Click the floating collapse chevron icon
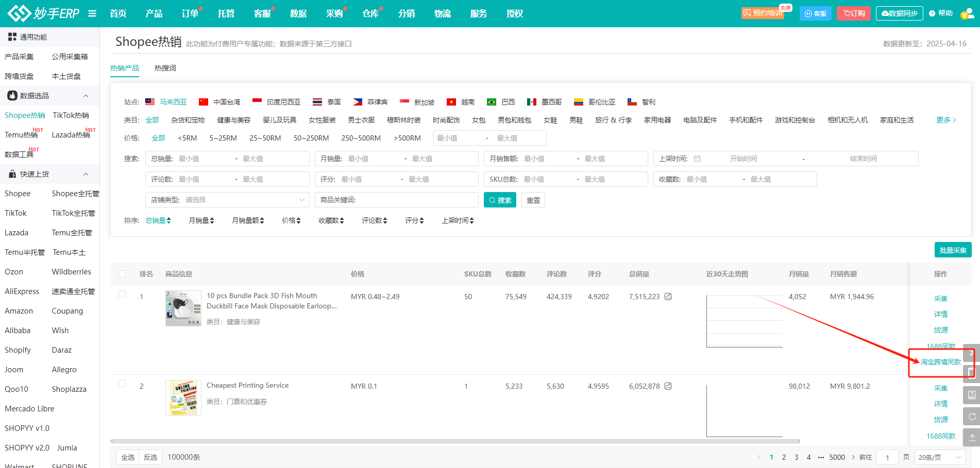The image size is (980, 468). click(971, 353)
